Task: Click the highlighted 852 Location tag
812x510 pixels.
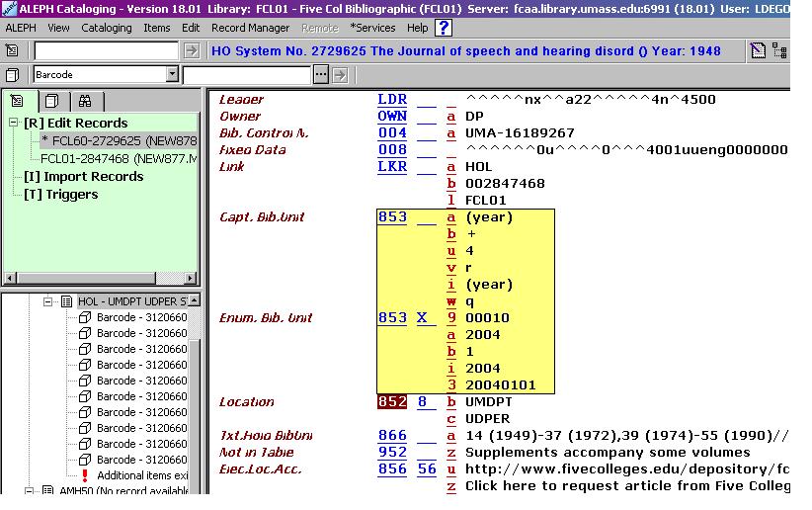Action: (391, 402)
